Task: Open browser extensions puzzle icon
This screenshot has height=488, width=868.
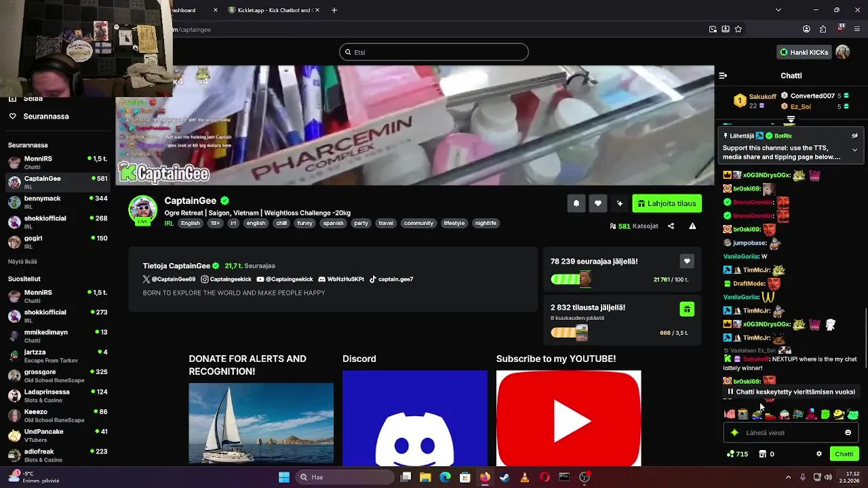Action: click(823, 29)
